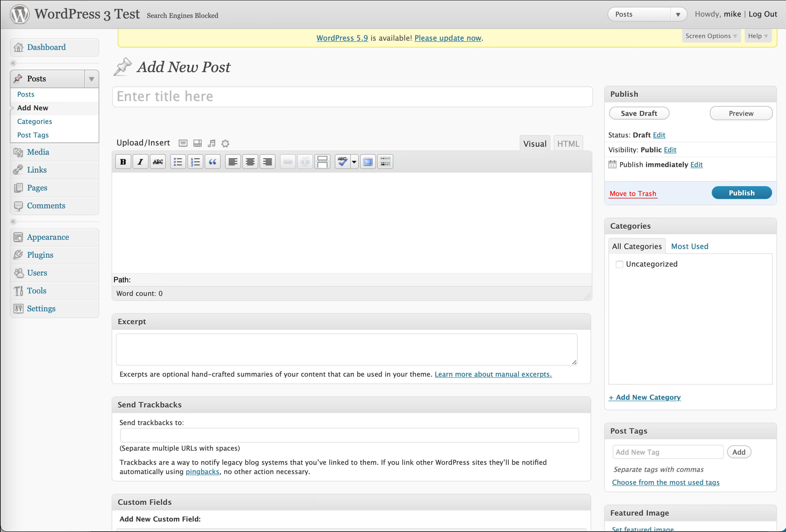Add Audio via Upload/Insert

click(211, 143)
